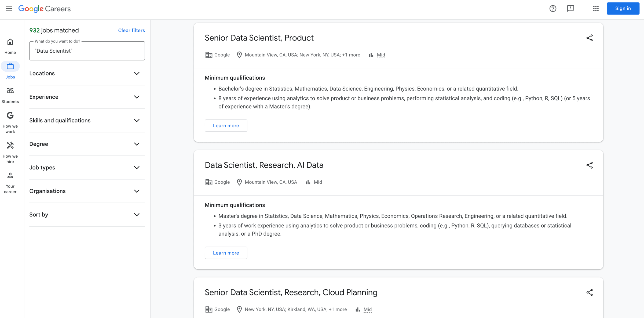Click the job search input field
Viewport: 644px width, 318px height.
point(87,51)
